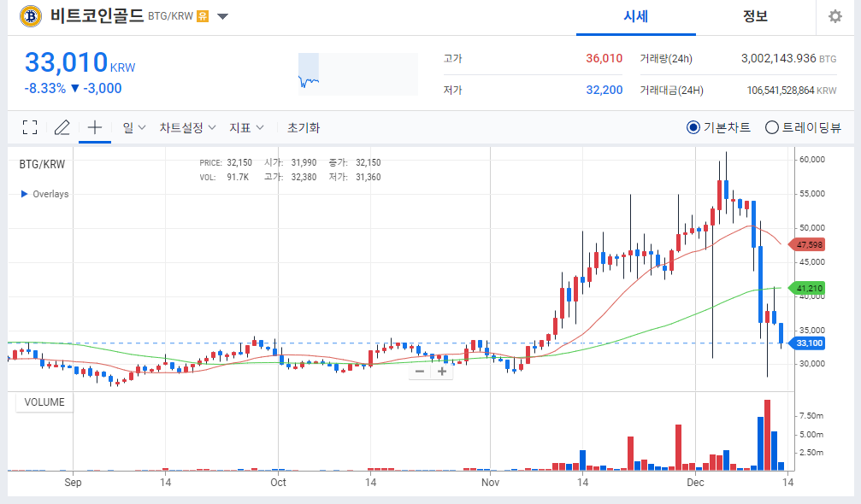Click the low price 32,200 value

[x=604, y=90]
